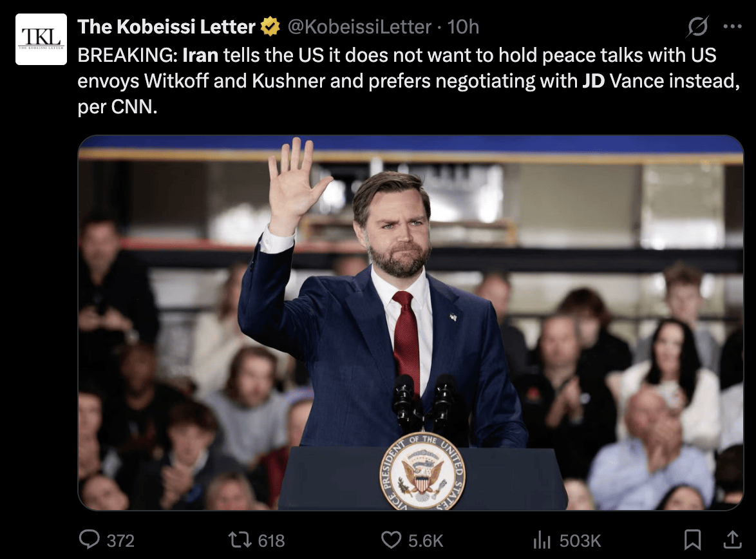Click the repost arrows icon
Screen dimensions: 756x559
click(x=240, y=540)
